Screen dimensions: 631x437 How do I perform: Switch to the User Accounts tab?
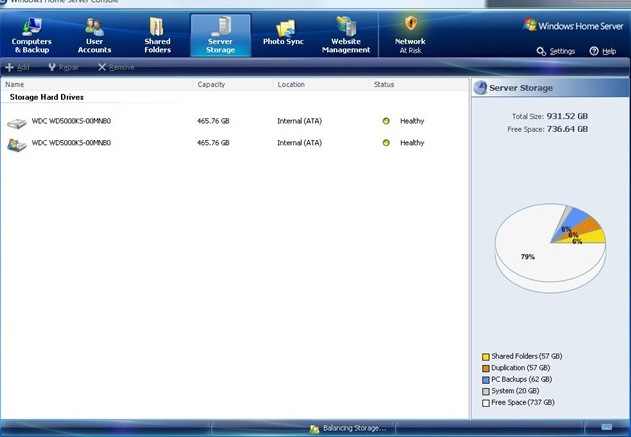pos(95,36)
